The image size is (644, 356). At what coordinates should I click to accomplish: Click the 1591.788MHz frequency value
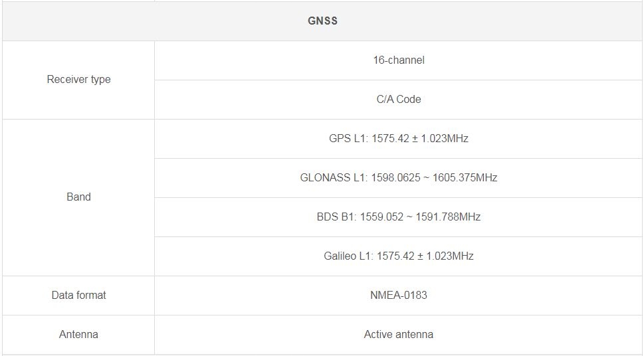(x=448, y=217)
